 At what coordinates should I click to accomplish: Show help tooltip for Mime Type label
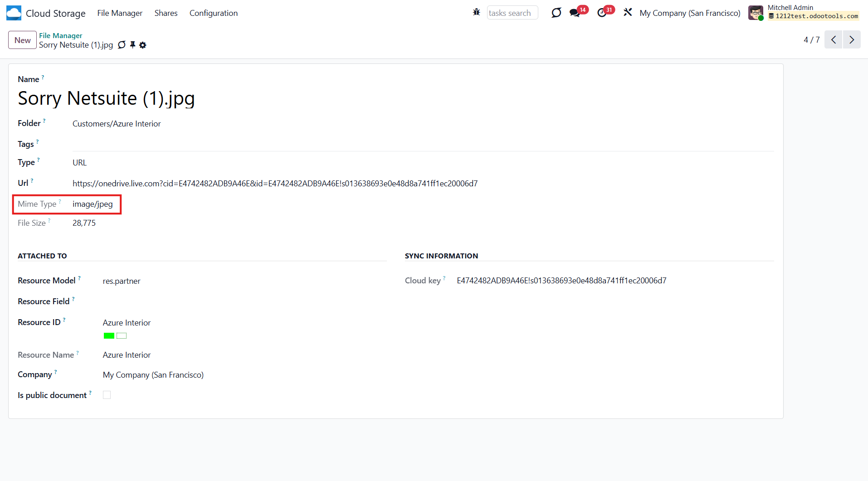[x=59, y=201]
